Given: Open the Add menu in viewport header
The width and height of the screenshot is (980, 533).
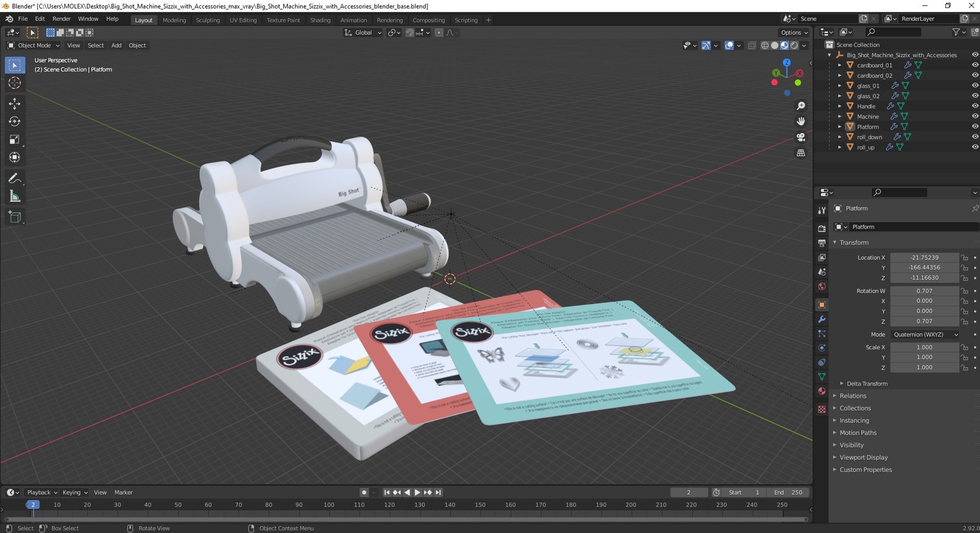Looking at the screenshot, I should [116, 45].
